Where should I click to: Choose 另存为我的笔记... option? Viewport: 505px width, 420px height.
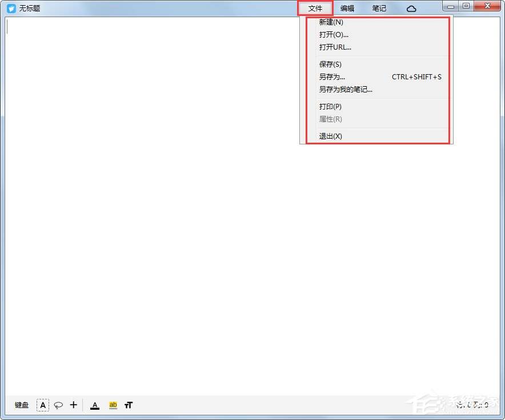point(346,90)
